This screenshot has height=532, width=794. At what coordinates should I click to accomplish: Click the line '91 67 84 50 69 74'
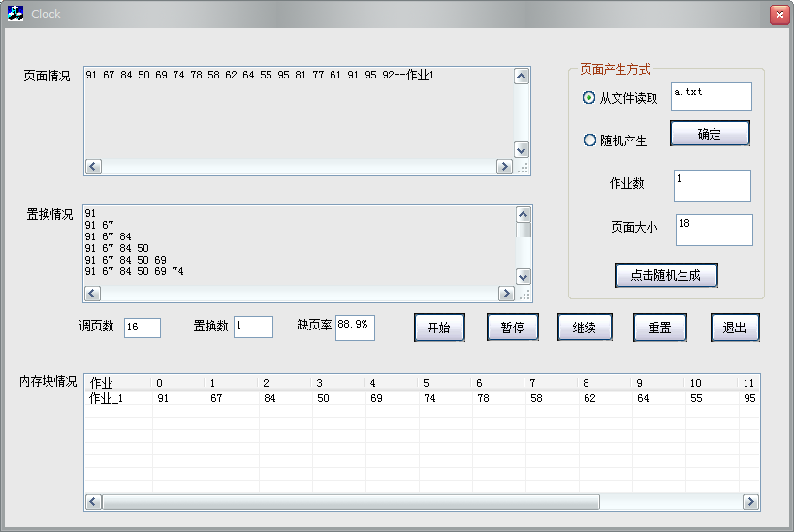(x=134, y=272)
